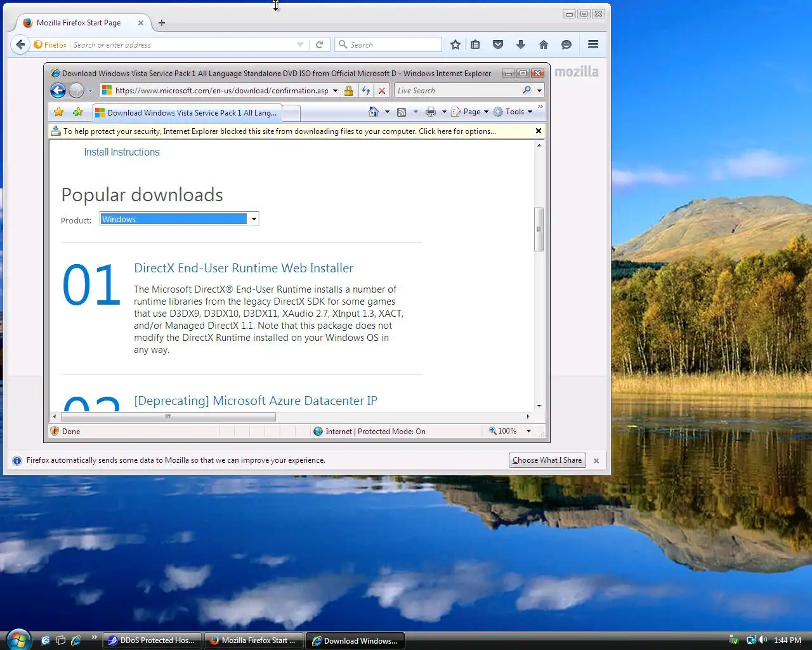Select the Mozilla Firefox Start Page tab
812x650 pixels.
tap(79, 23)
